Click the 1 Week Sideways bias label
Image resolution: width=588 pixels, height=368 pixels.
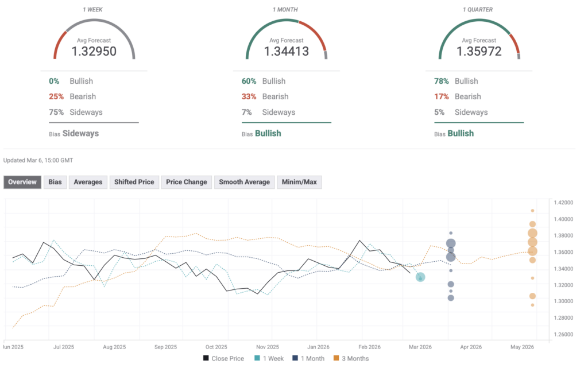(x=80, y=133)
